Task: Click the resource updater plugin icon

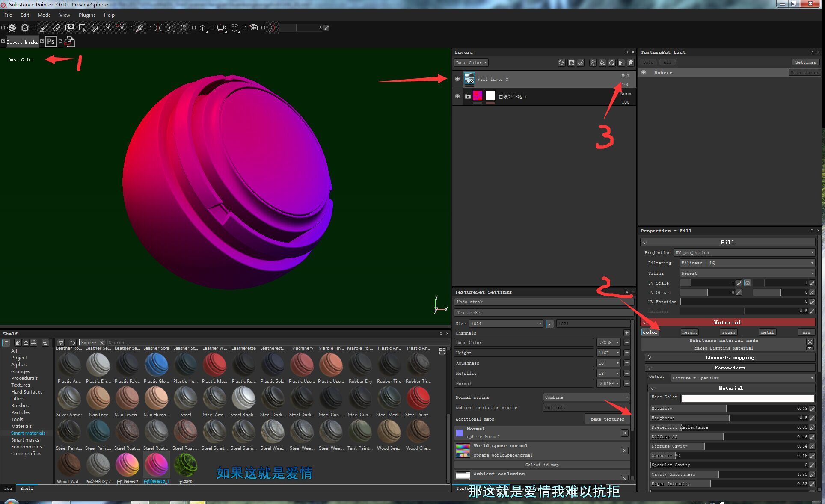Action: click(70, 42)
